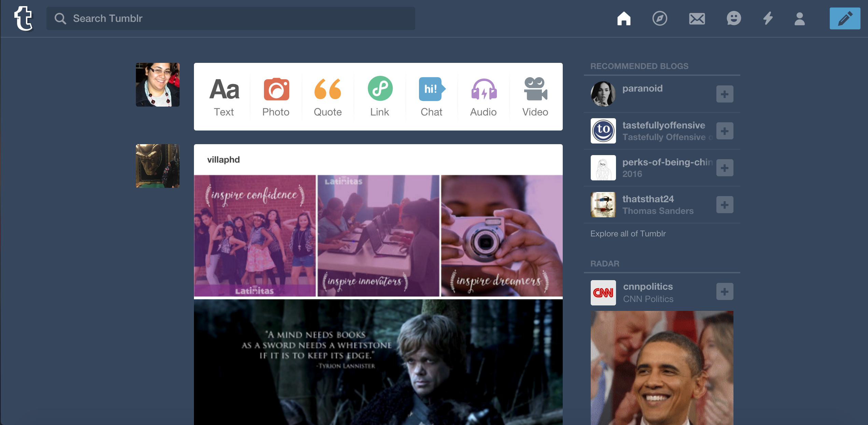
Task: Click the 'RECOMMENDED BLOGS' heading
Action: (x=639, y=66)
